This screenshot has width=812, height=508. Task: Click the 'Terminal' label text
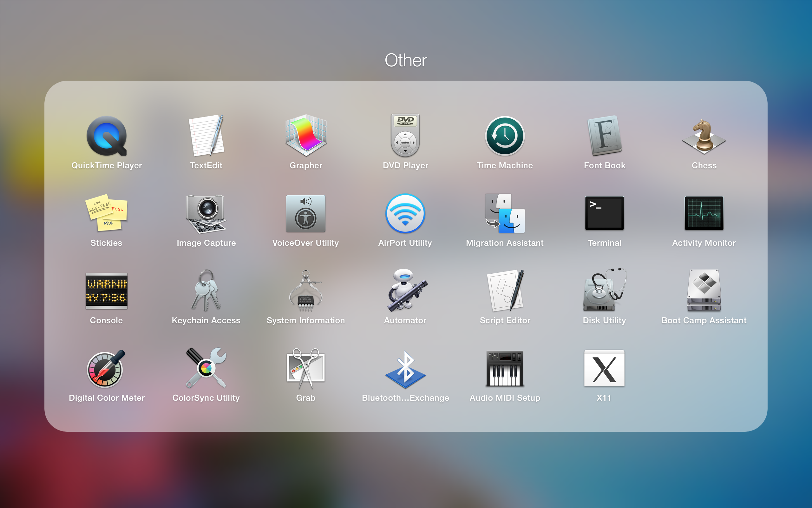click(x=604, y=243)
